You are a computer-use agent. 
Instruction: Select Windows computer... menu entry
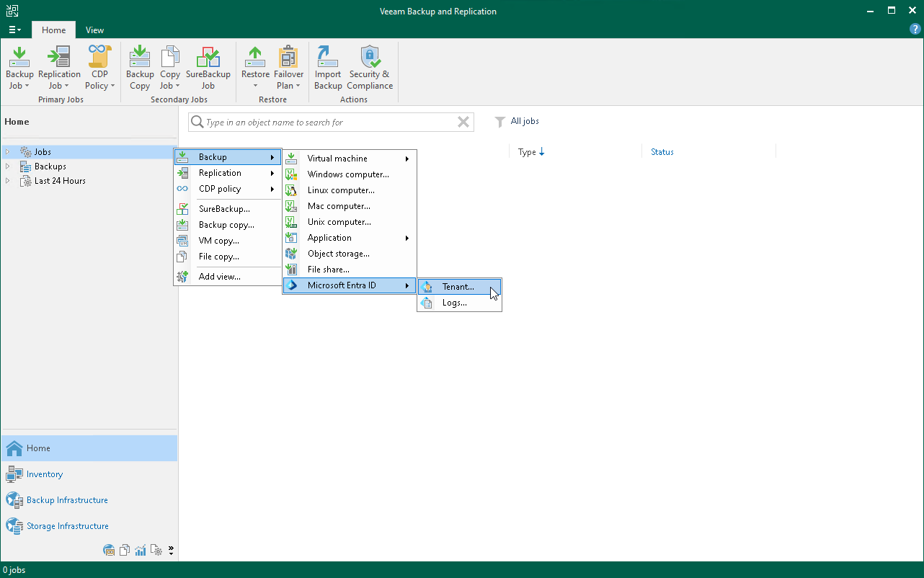point(348,174)
